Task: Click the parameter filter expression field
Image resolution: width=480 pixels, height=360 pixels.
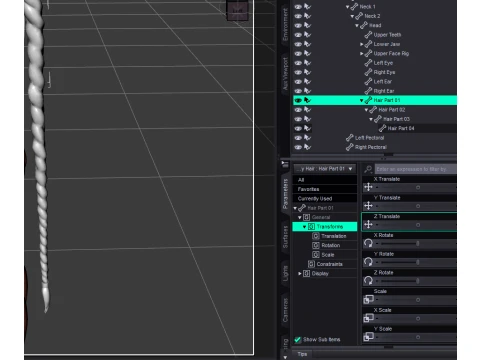Action: 416,169
